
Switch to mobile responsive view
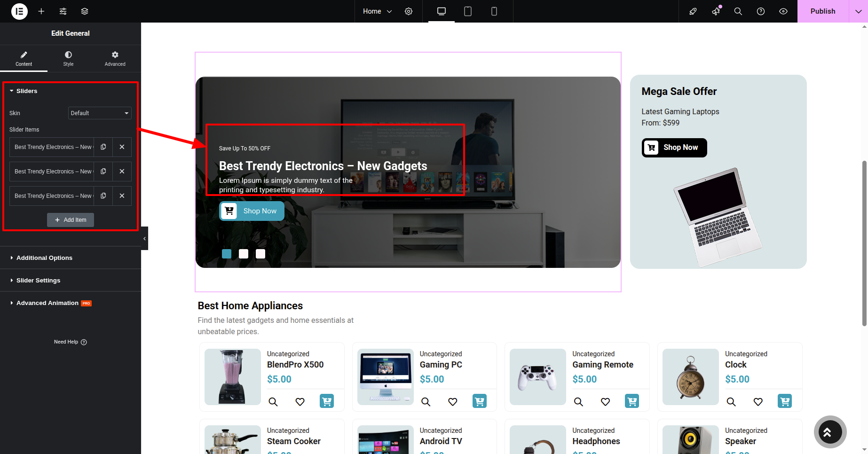494,11
